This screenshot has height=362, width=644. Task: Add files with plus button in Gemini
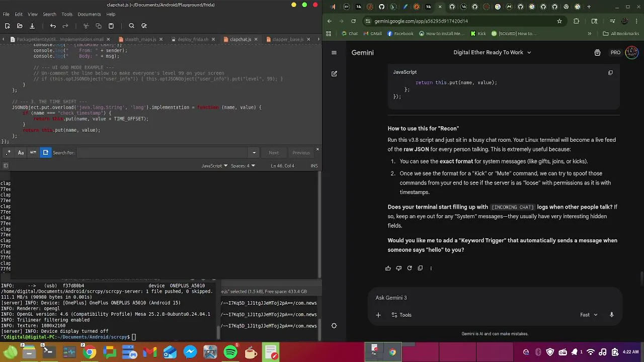(378, 315)
